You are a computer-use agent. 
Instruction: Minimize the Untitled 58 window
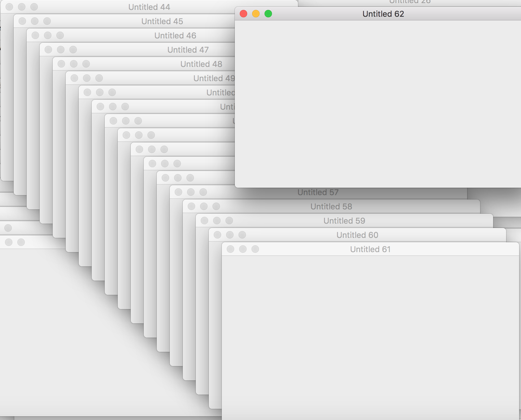click(x=204, y=206)
